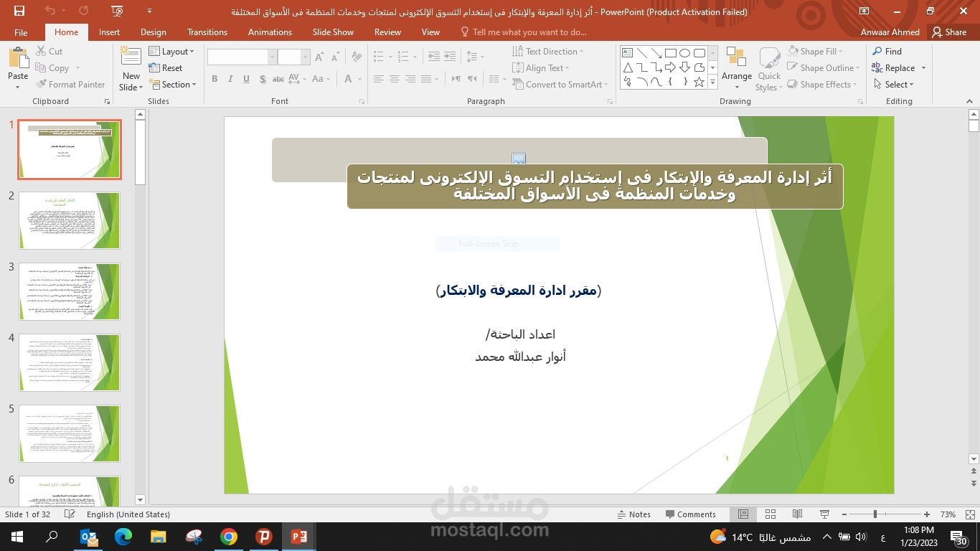Screen dimensions: 980x551
Task: Open the Shape Outline dropdown
Action: [x=823, y=68]
